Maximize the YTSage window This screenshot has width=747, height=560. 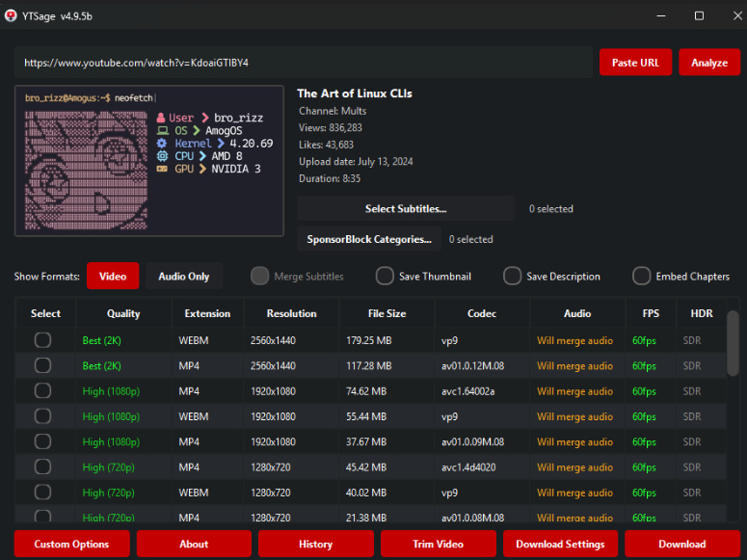pyautogui.click(x=699, y=15)
